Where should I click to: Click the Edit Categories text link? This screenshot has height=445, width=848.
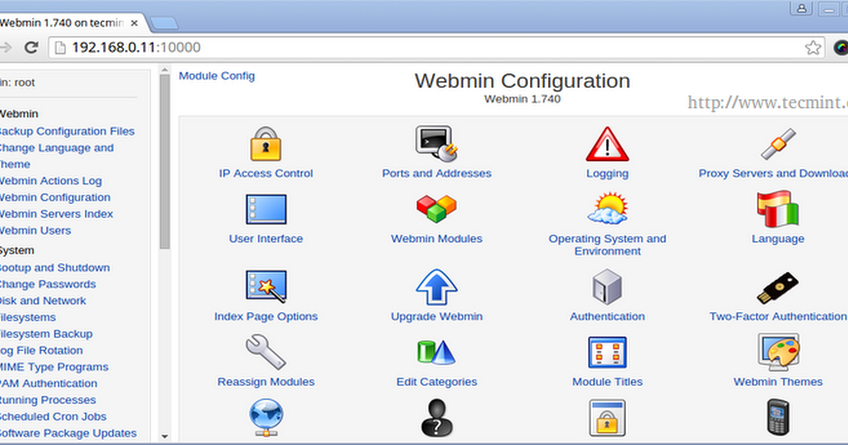point(436,382)
